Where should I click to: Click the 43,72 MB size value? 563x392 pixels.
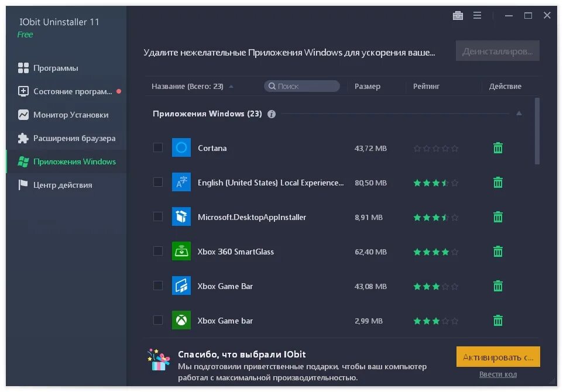(370, 148)
